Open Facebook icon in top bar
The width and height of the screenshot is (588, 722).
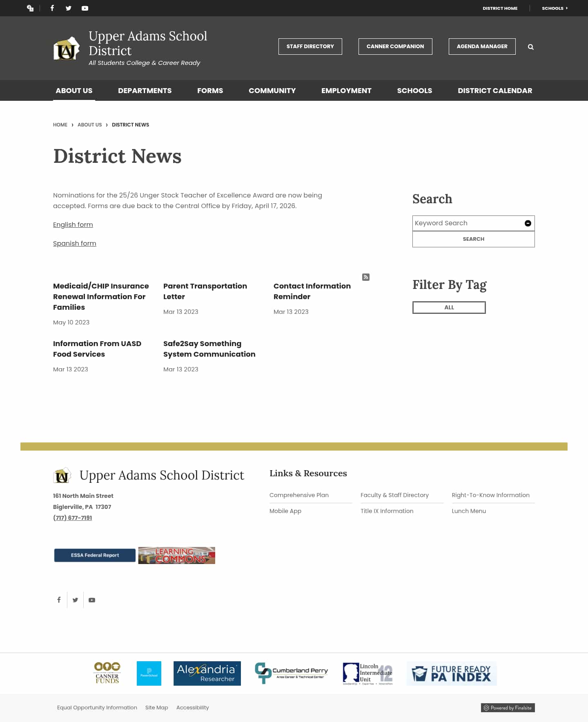pyautogui.click(x=52, y=8)
